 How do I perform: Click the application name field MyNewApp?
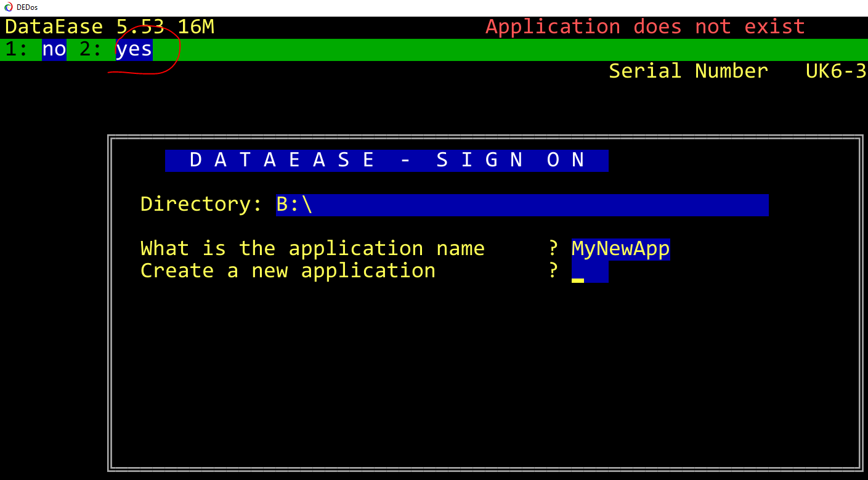pyautogui.click(x=620, y=249)
